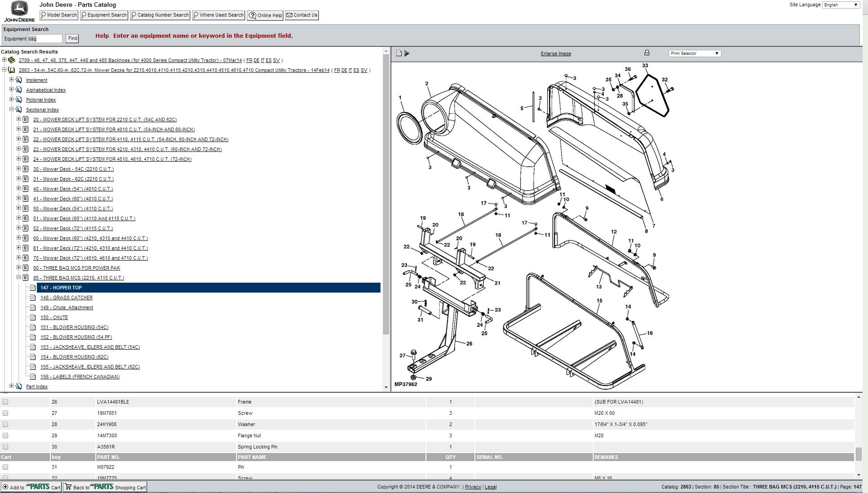The image size is (868, 493).
Task: Open Contact Us
Action: [x=302, y=15]
